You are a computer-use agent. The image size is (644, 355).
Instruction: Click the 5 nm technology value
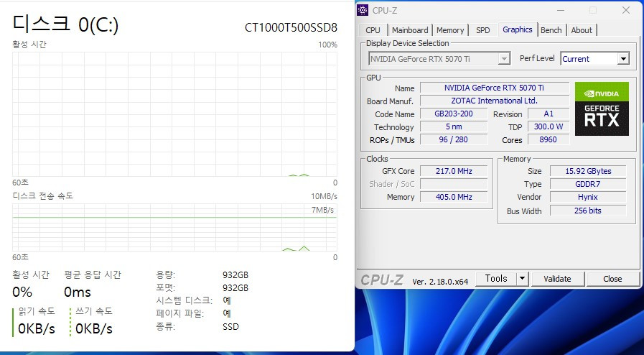click(x=454, y=126)
